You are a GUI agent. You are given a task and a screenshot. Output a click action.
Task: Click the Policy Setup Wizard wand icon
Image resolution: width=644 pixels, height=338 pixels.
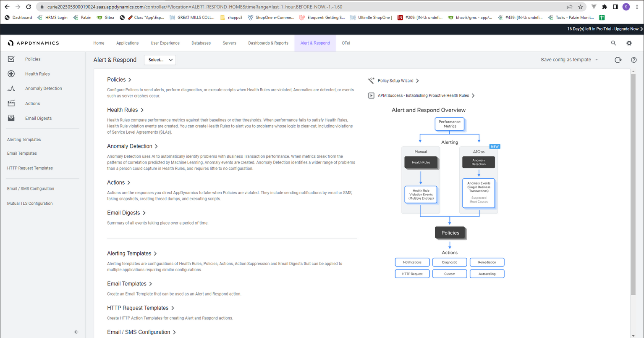(x=371, y=81)
